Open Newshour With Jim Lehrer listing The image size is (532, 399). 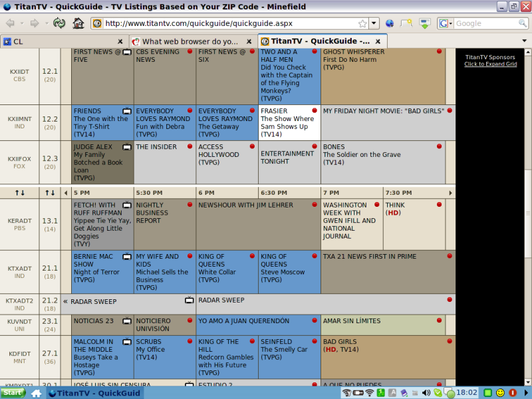[x=258, y=225]
